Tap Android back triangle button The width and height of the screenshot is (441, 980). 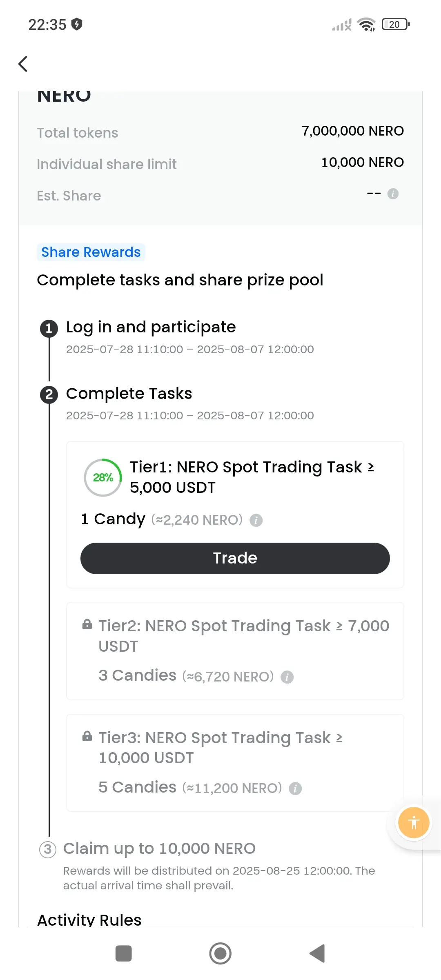[x=317, y=953]
